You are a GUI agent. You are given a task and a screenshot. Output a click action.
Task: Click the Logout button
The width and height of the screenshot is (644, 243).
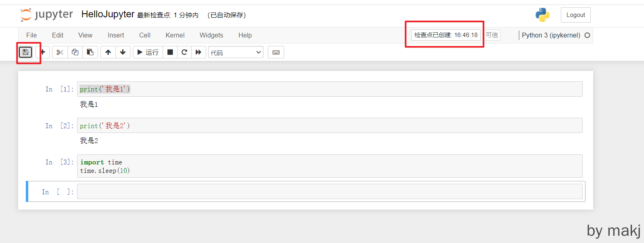575,15
